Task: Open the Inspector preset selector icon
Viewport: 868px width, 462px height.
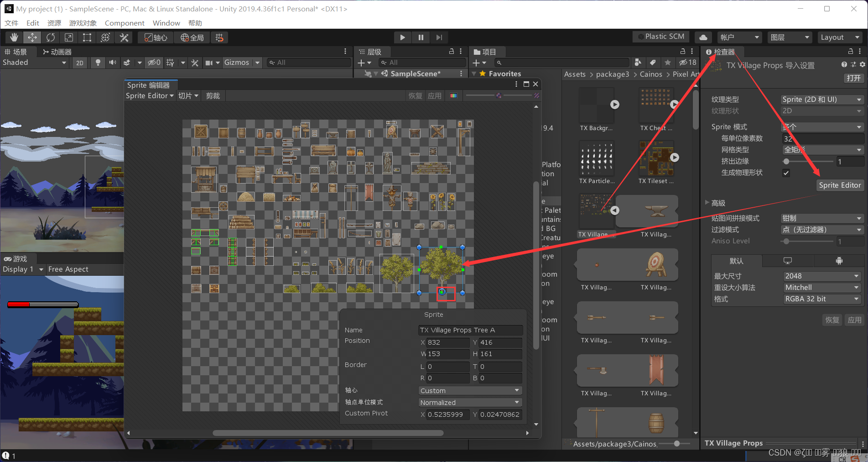Action: tap(853, 65)
